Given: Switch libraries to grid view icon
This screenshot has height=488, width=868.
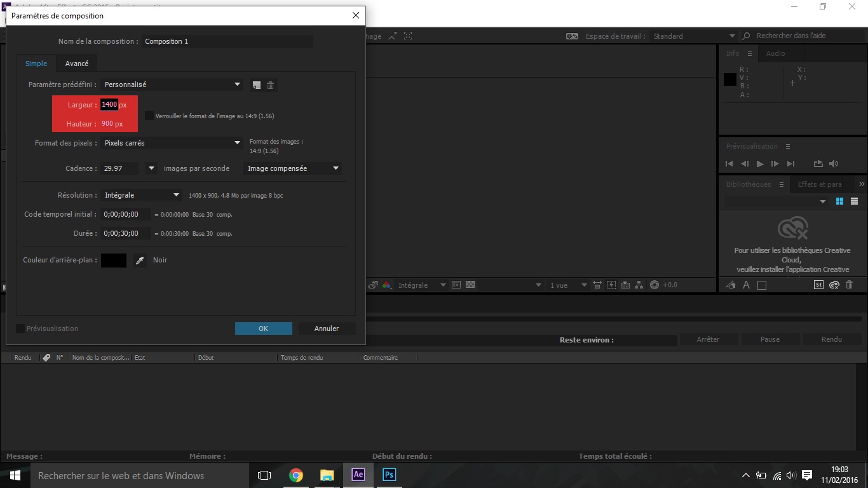Looking at the screenshot, I should click(839, 201).
